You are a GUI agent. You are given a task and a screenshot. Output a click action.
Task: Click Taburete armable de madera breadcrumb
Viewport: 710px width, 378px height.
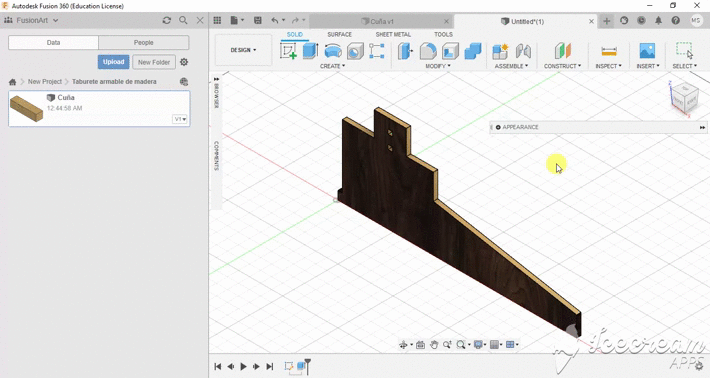coord(114,81)
